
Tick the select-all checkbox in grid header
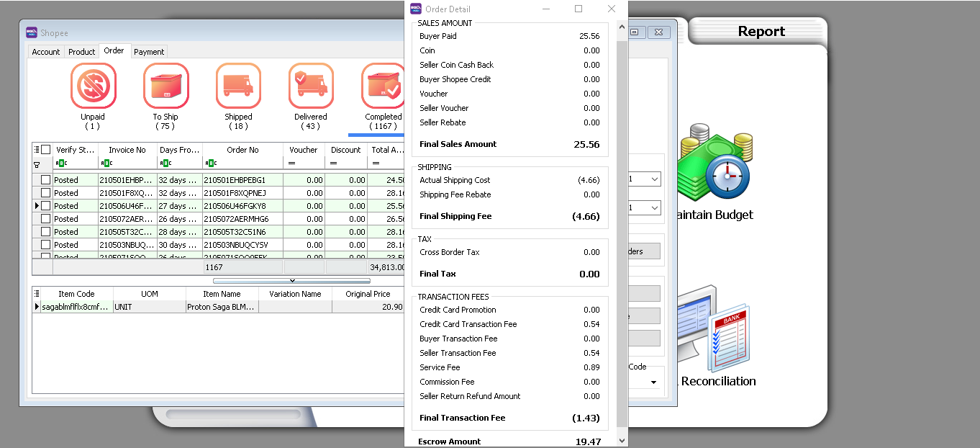point(46,150)
